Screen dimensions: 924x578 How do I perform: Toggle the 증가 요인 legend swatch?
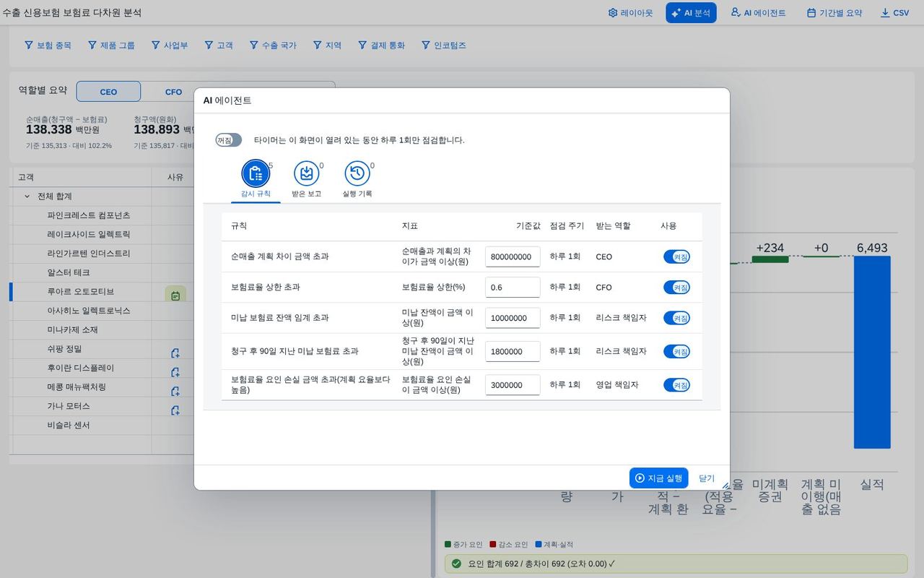[448, 544]
